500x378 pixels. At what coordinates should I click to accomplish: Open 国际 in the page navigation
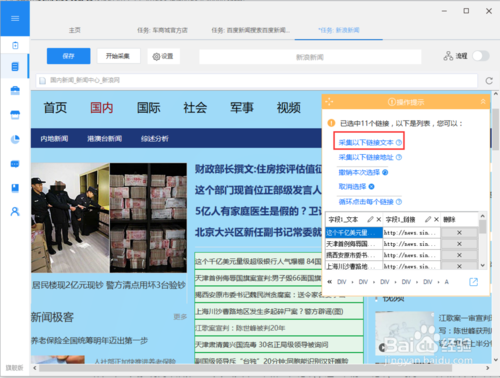point(149,108)
